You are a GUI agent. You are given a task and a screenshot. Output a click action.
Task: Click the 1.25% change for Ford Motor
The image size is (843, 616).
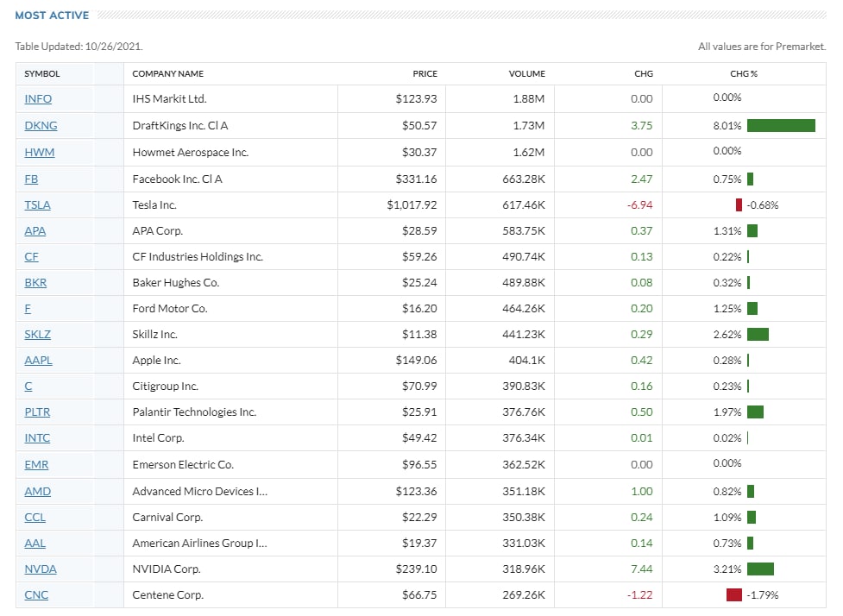coord(727,309)
